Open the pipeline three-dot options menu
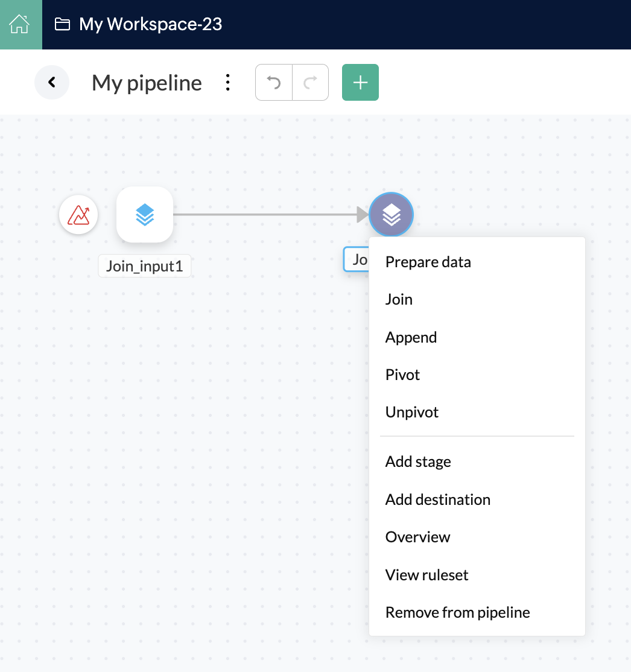The width and height of the screenshot is (631, 672). pyautogui.click(x=227, y=83)
